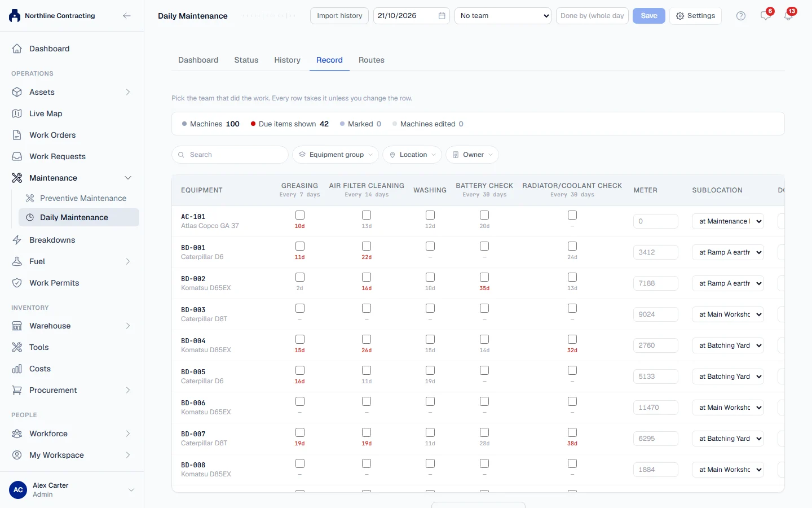Viewport: 812px width, 508px height.
Task: Open the Location filter dropdown
Action: [413, 155]
